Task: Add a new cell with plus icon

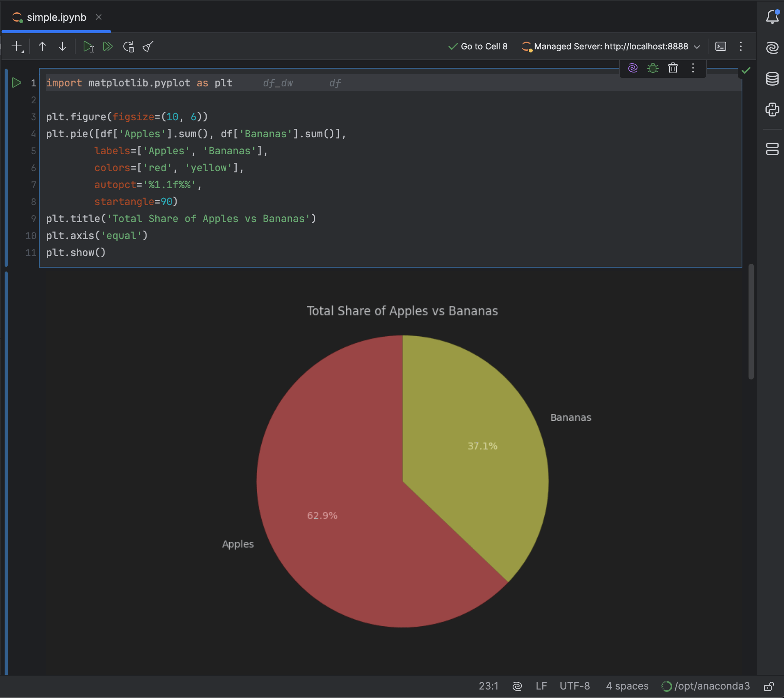Action: (17, 47)
